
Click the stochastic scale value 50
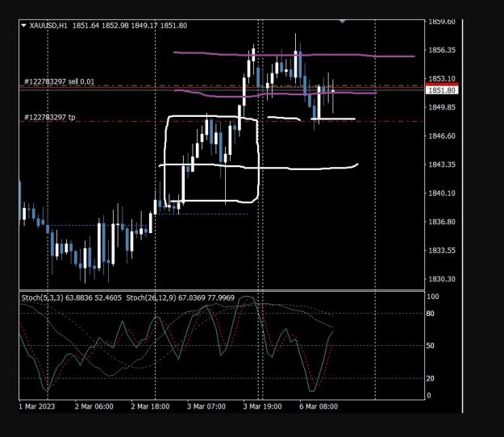coord(430,346)
